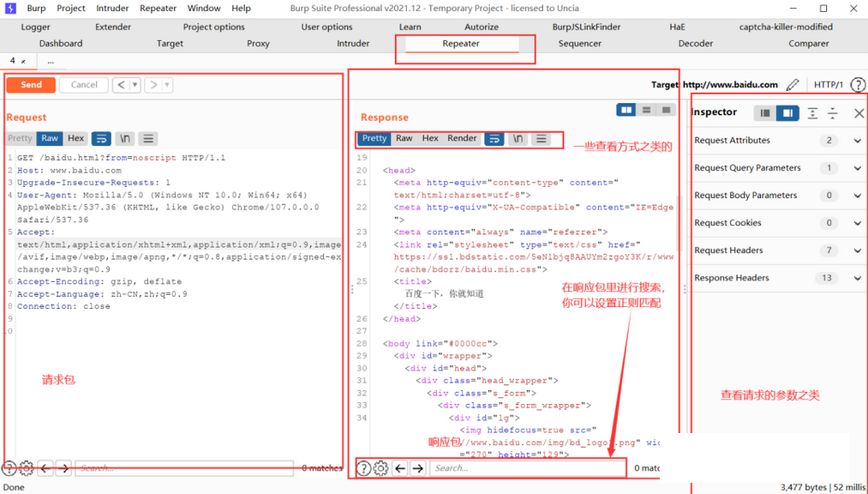Click the Send button
The image size is (868, 494).
31,85
